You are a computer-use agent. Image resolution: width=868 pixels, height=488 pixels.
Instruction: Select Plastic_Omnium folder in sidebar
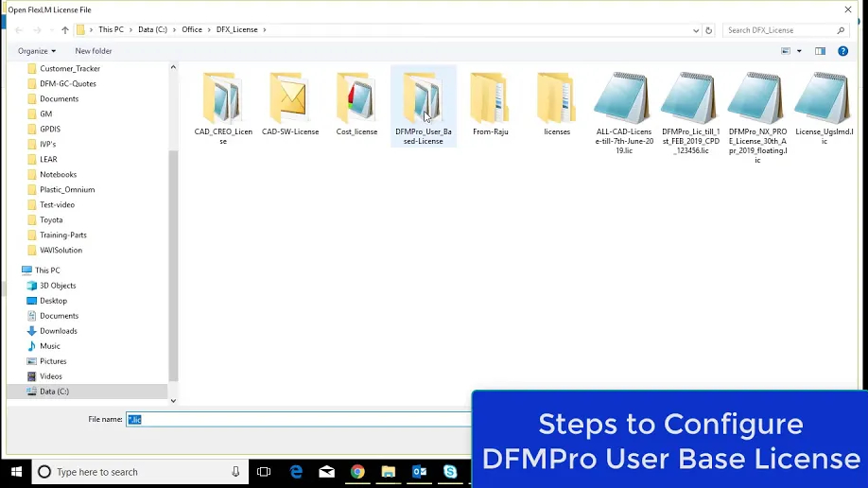[x=67, y=189]
